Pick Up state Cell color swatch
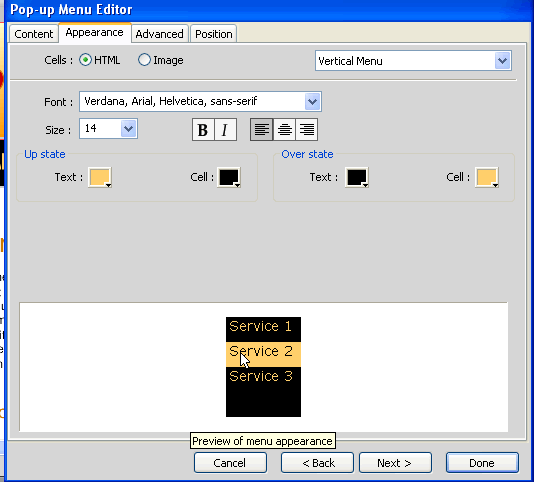This screenshot has width=534, height=482. (x=229, y=177)
